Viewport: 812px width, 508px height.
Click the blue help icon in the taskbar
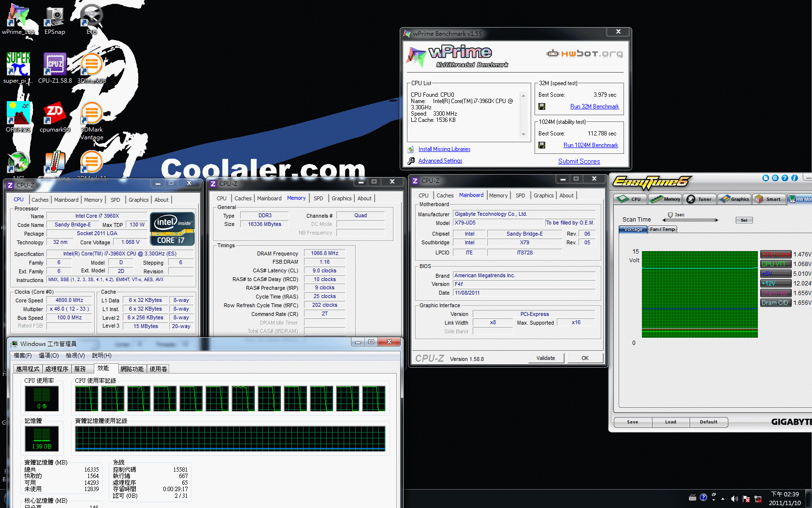[703, 497]
